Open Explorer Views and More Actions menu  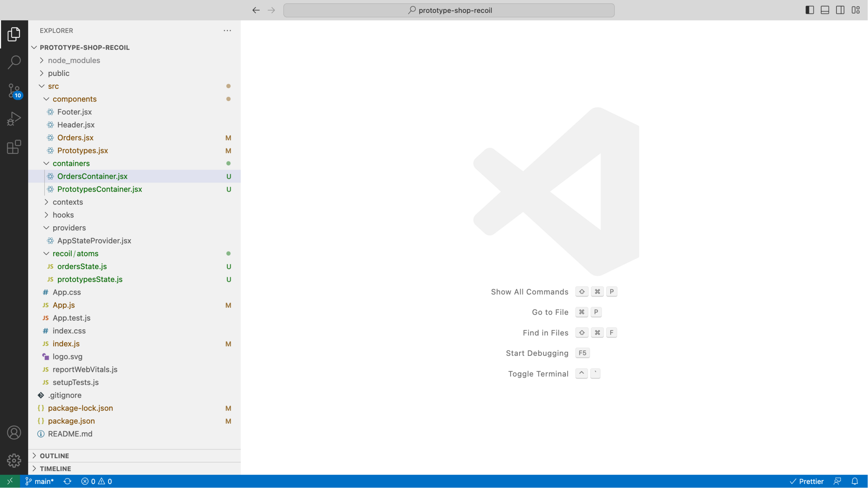[227, 31]
